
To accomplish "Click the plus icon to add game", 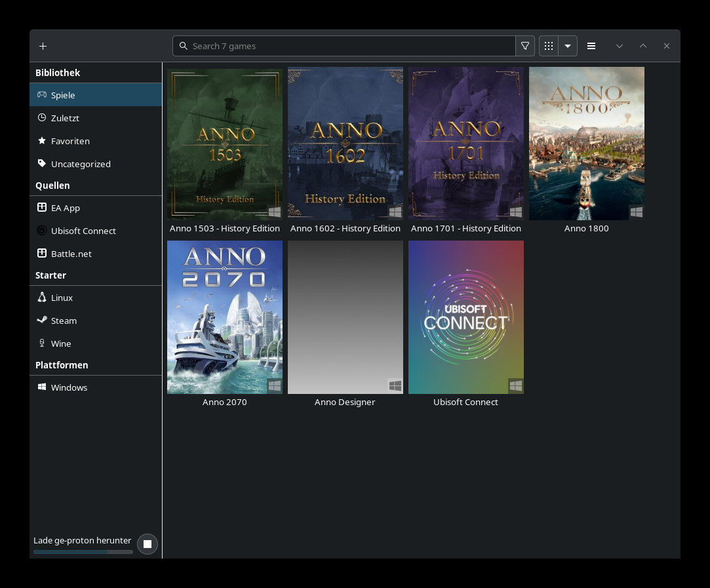I will (x=43, y=46).
